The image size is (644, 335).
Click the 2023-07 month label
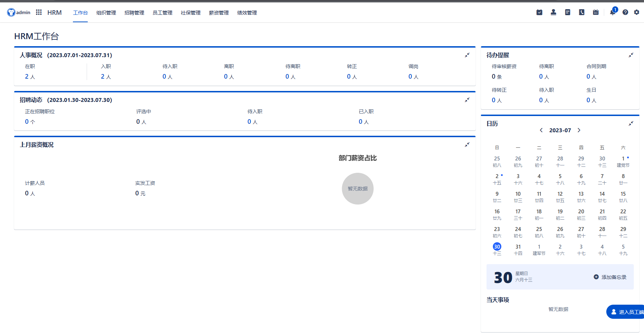(x=560, y=130)
